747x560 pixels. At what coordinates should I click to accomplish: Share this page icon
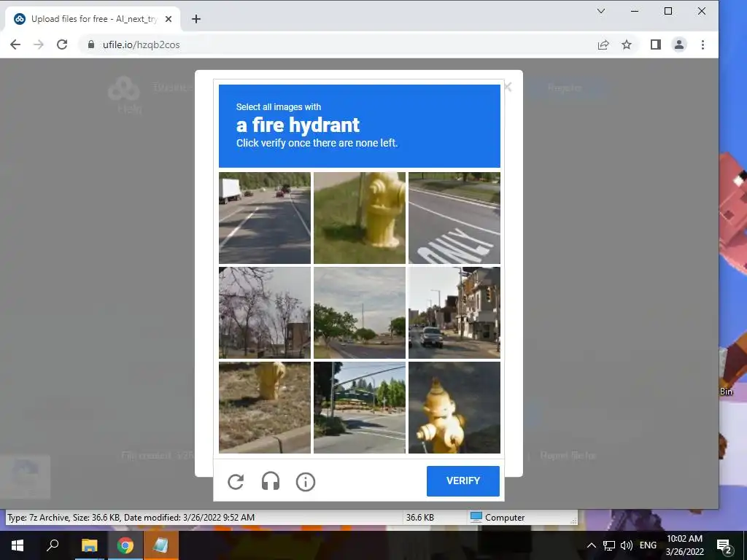click(x=603, y=44)
